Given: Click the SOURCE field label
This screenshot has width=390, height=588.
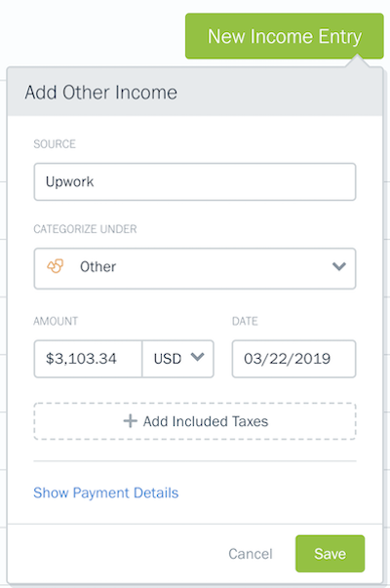Looking at the screenshot, I should click(55, 144).
